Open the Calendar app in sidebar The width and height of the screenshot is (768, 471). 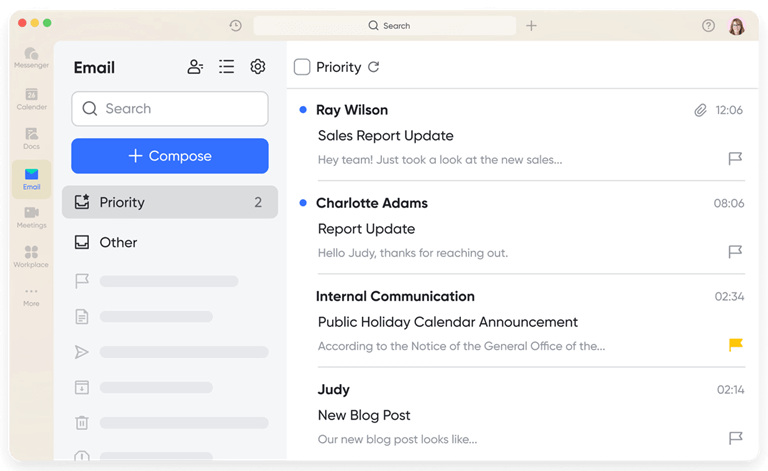[x=31, y=98]
